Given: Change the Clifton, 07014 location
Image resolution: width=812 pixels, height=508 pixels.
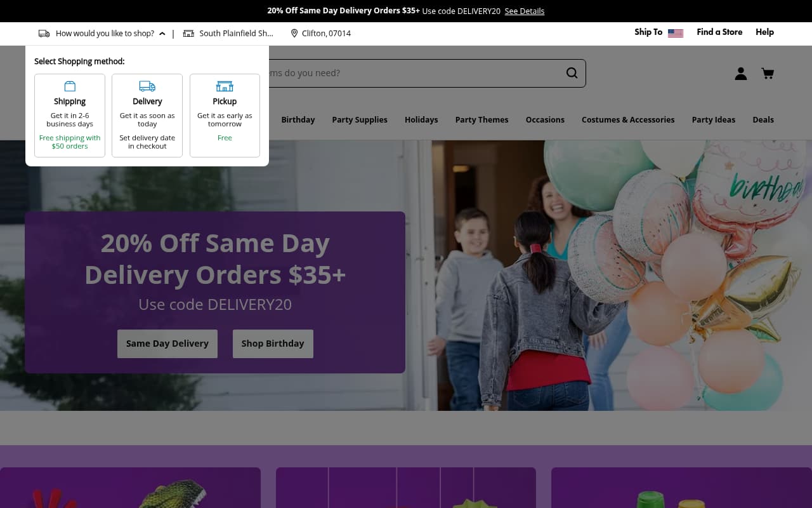Looking at the screenshot, I should [321, 34].
